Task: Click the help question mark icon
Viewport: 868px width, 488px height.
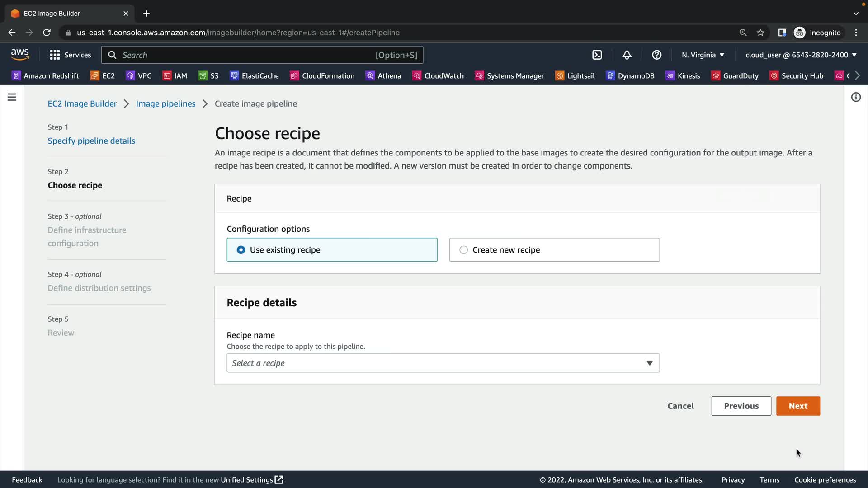Action: coord(656,55)
